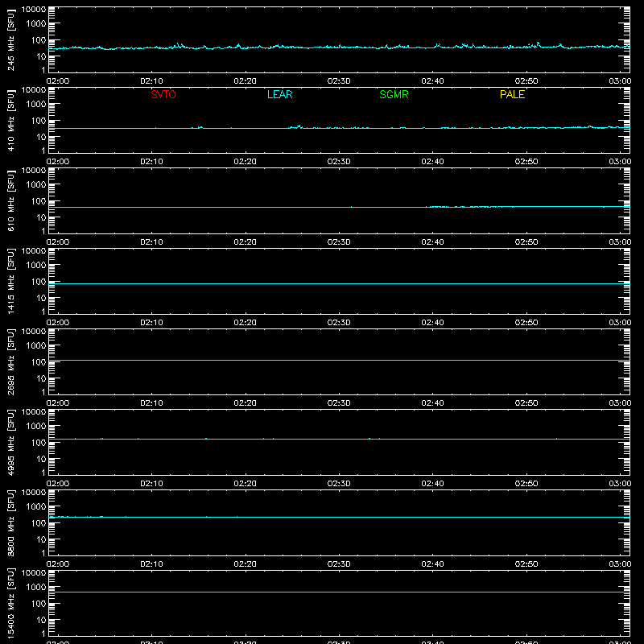Select the '410 MHz [SFU]' axis label
Image resolution: width=644 pixels, height=644 pixels.
(11, 120)
